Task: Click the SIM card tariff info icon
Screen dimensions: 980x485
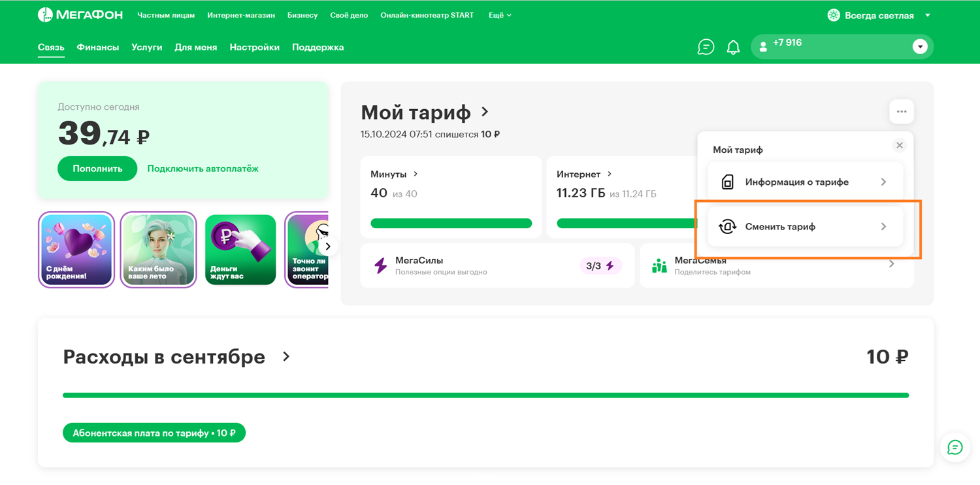Action: coord(727,182)
